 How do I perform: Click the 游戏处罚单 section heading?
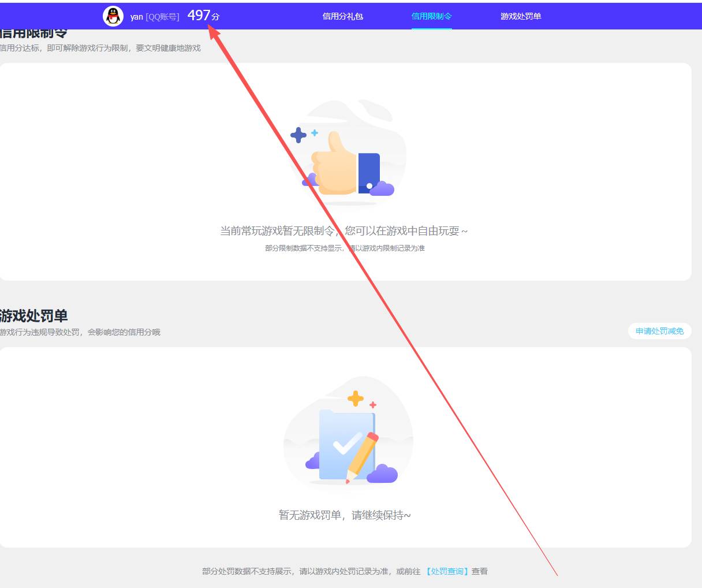pos(33,316)
